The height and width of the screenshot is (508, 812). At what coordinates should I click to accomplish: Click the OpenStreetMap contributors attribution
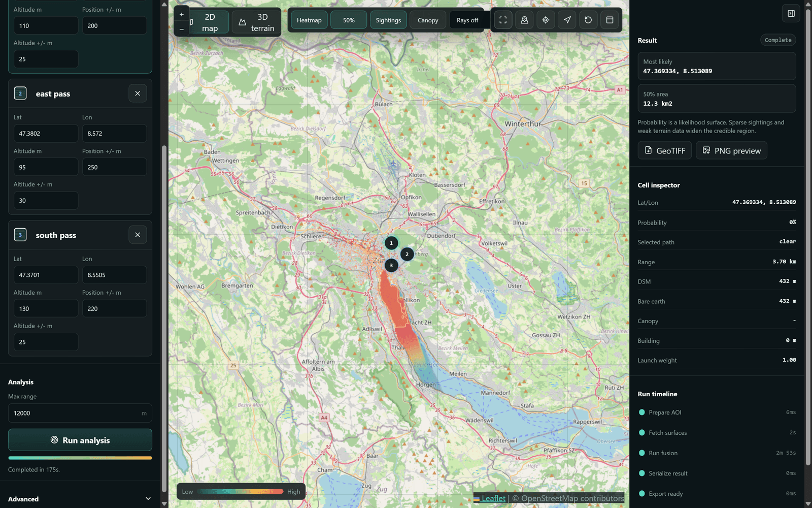pyautogui.click(x=568, y=498)
